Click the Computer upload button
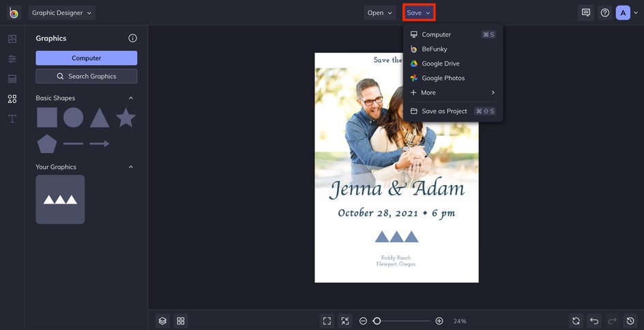Screen dimensions: 644x330 87,58
